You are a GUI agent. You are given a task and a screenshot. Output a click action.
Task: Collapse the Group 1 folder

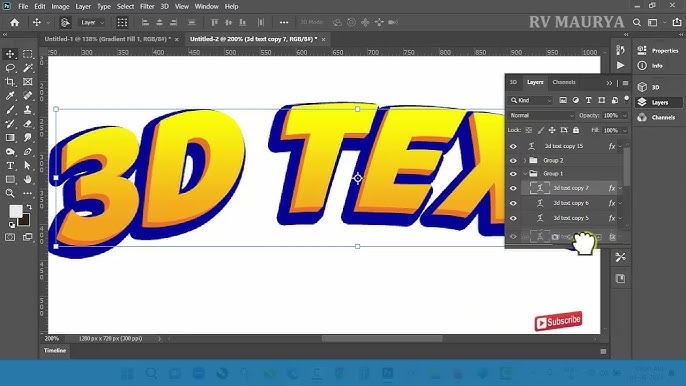525,174
